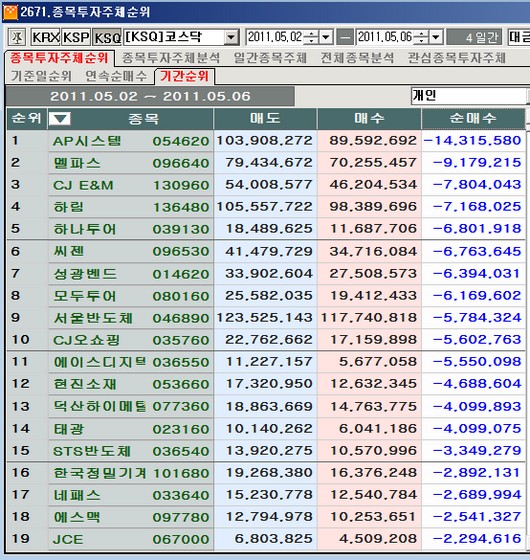The height and width of the screenshot is (560, 530).
Task: Open the 연속순매수 sub-tab
Action: [116, 76]
